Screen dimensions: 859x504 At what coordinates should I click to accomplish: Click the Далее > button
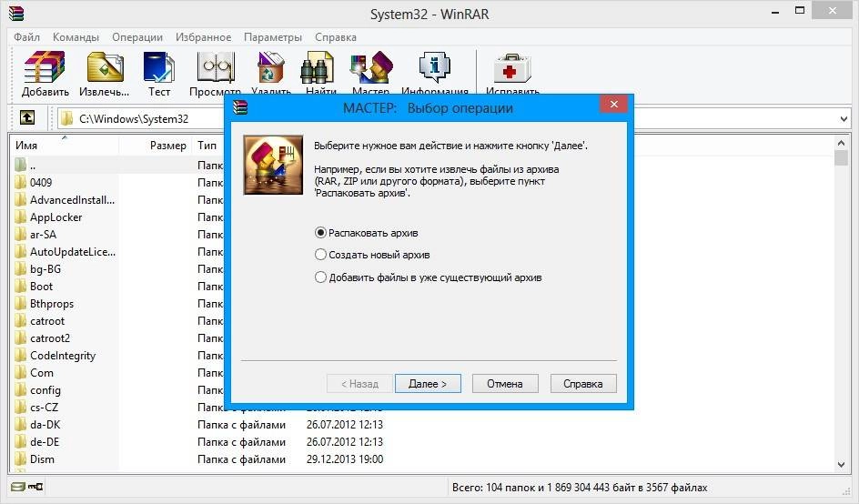click(428, 384)
